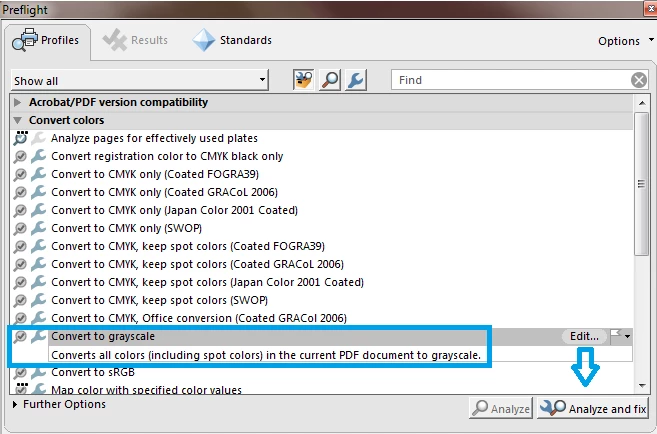Select Convert to CMYK only (Japan Color 2001 Coated)
Screen dimensions: 657x434
tap(174, 210)
